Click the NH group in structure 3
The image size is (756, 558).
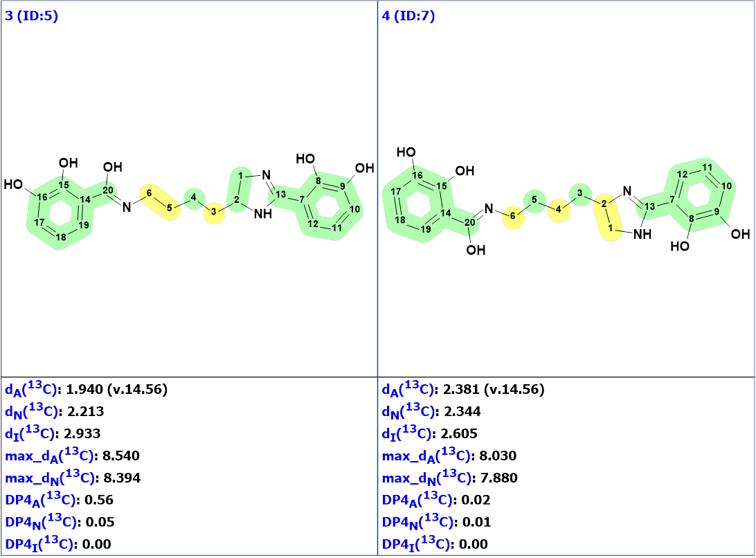pyautogui.click(x=262, y=214)
